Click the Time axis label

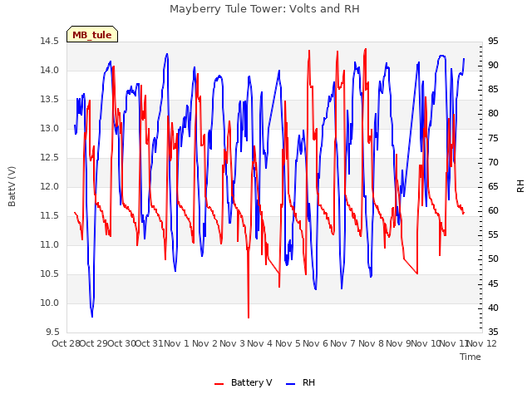click(470, 357)
